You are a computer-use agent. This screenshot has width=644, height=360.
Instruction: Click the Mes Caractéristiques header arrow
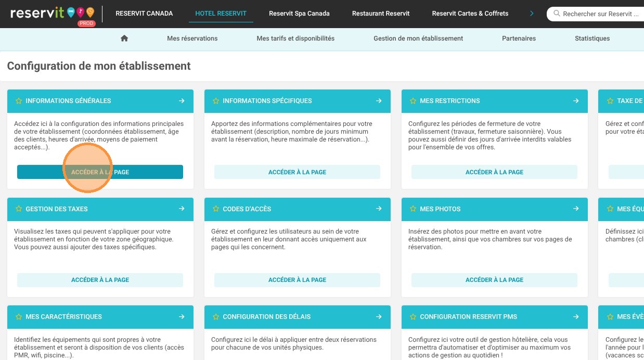(x=182, y=317)
